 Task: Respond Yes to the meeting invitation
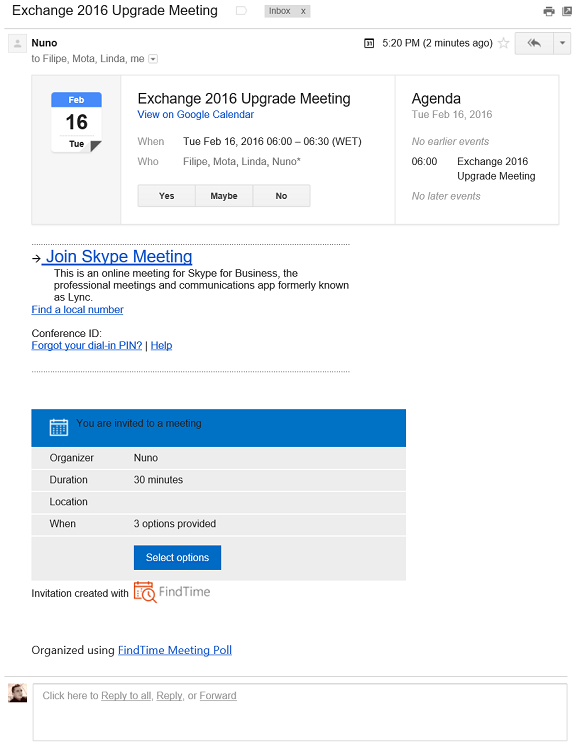(166, 196)
